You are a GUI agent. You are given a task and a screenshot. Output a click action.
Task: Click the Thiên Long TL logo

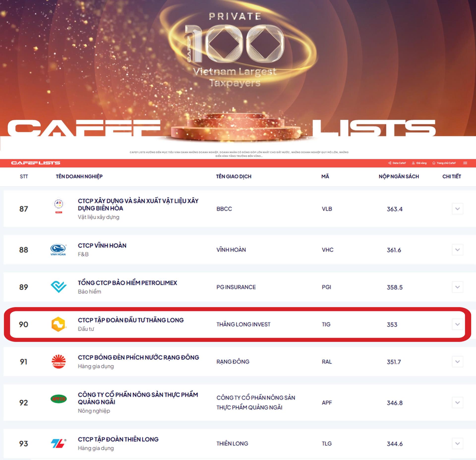(x=59, y=443)
